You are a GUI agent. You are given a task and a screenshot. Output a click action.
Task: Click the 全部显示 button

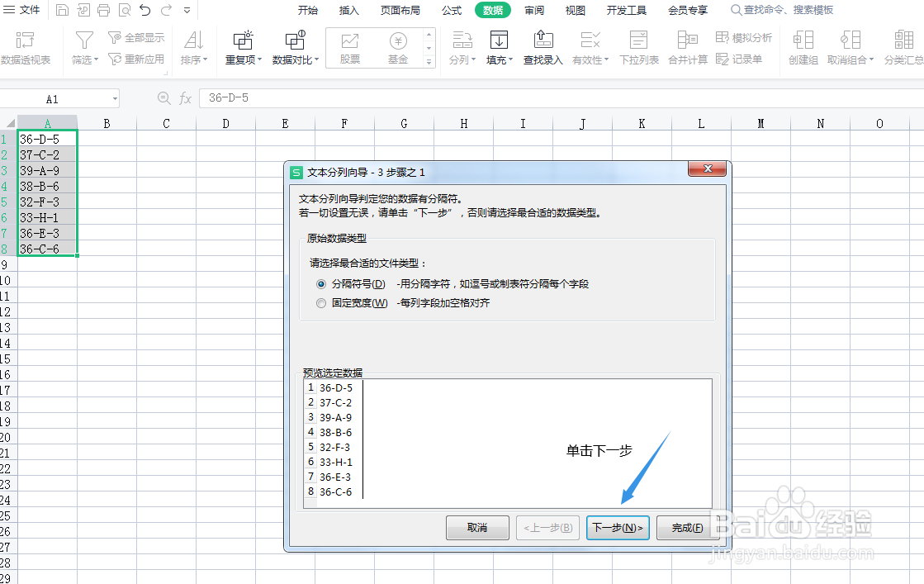pos(136,38)
